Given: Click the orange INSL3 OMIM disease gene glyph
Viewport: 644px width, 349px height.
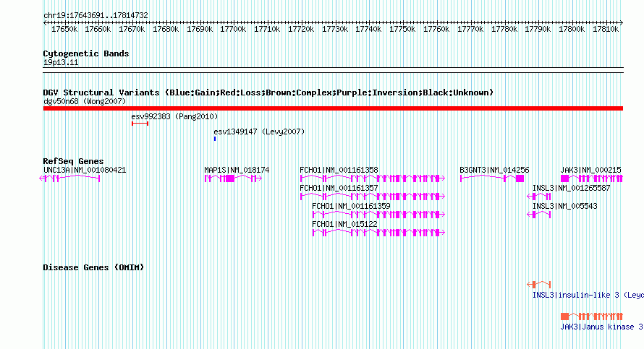Looking at the screenshot, I should click(x=539, y=284).
